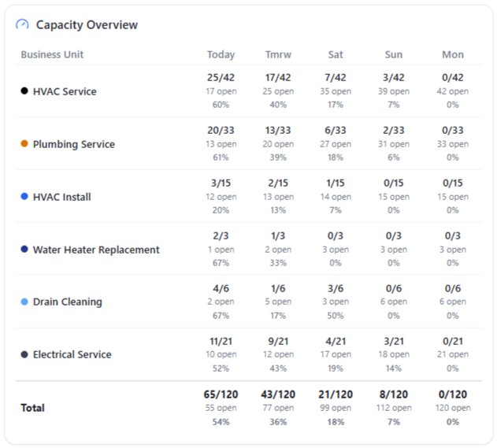Click the 8/120 Total Sun cell

(394, 408)
